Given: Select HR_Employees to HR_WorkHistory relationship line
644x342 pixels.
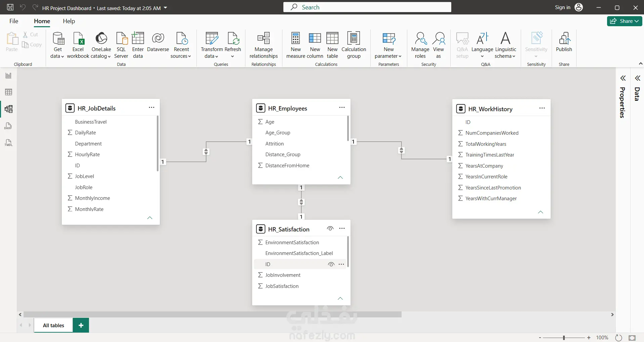Looking at the screenshot, I should (401, 150).
